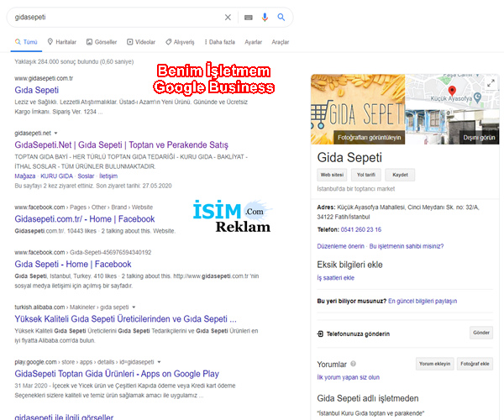Expand the map with the fullscreen arrows icon
The image size is (504, 420).
click(491, 83)
